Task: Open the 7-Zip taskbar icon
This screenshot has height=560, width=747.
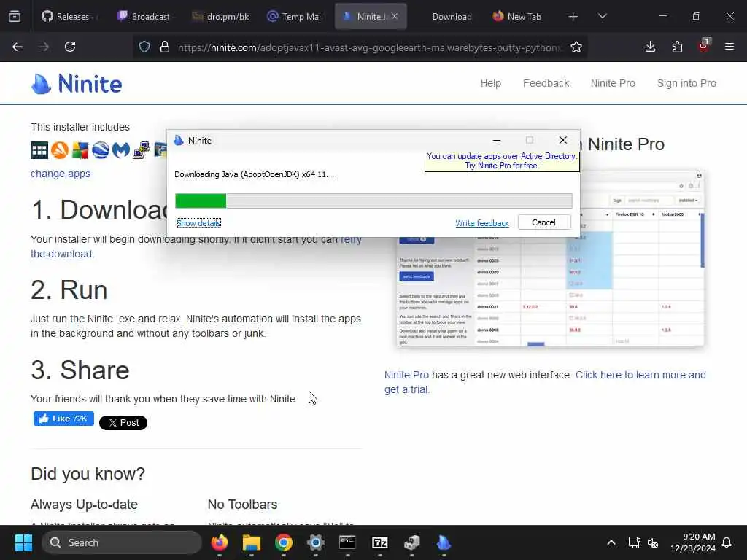Action: (x=379, y=542)
